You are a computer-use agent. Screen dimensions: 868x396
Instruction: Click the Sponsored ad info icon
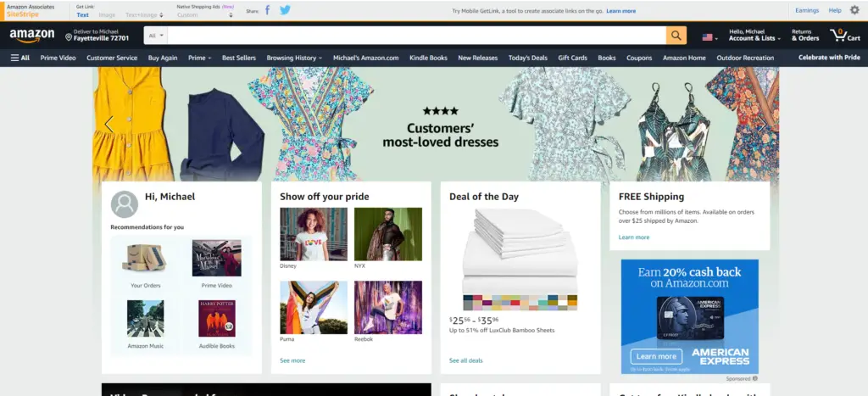tap(755, 379)
